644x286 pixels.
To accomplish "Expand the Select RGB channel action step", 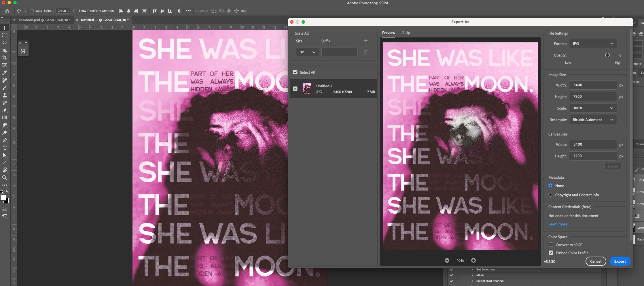I will coord(472,281).
